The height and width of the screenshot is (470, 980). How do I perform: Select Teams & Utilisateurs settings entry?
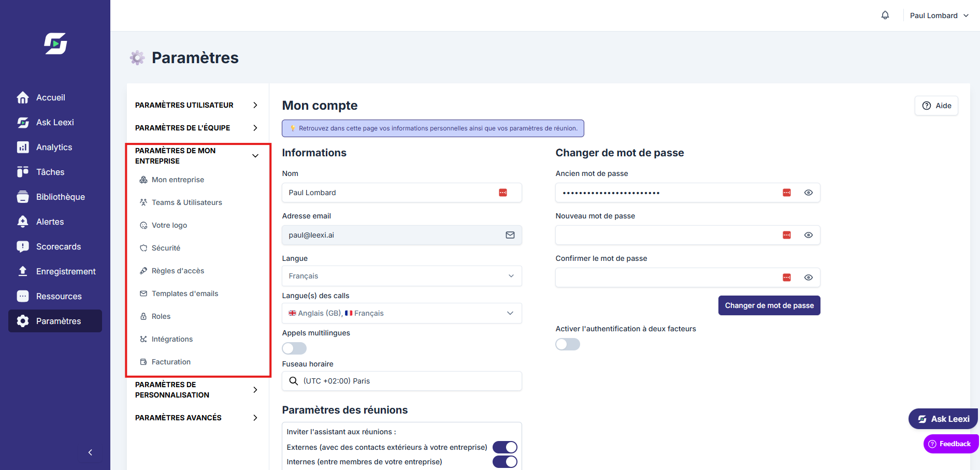pos(186,202)
